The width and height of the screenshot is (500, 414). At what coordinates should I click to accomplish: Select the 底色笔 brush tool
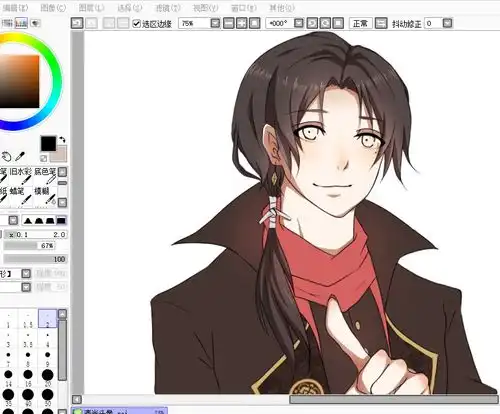pyautogui.click(x=45, y=176)
